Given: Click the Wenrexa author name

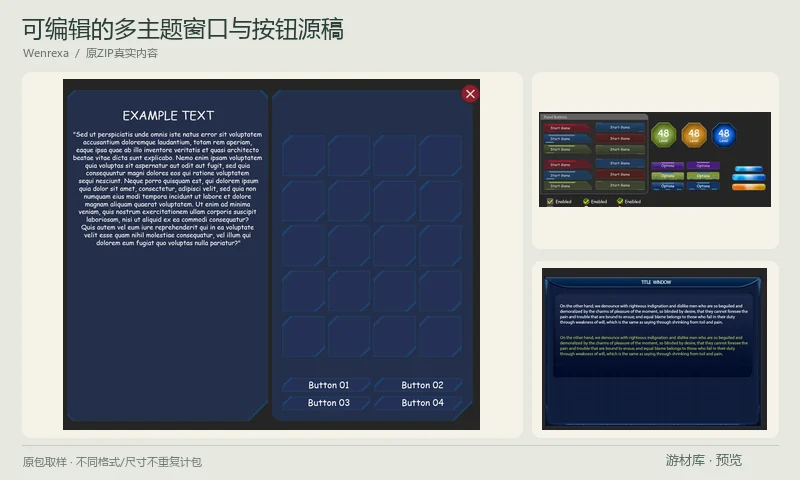Looking at the screenshot, I should click(x=45, y=53).
